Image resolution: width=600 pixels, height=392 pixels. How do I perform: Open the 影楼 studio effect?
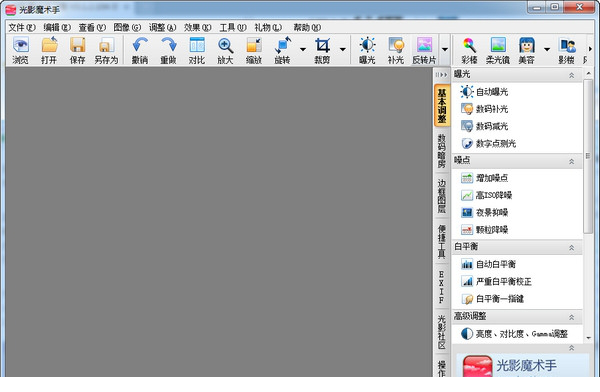click(566, 50)
